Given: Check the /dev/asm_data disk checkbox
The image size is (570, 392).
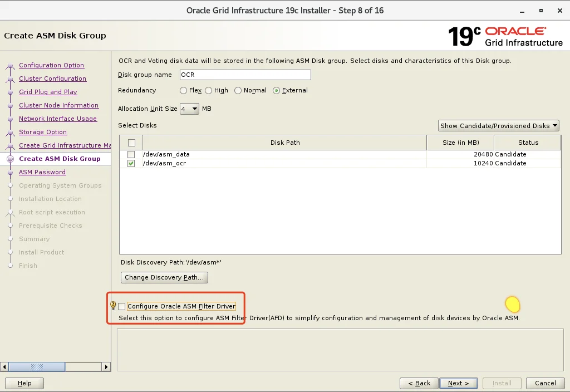Looking at the screenshot, I should pyautogui.click(x=131, y=155).
